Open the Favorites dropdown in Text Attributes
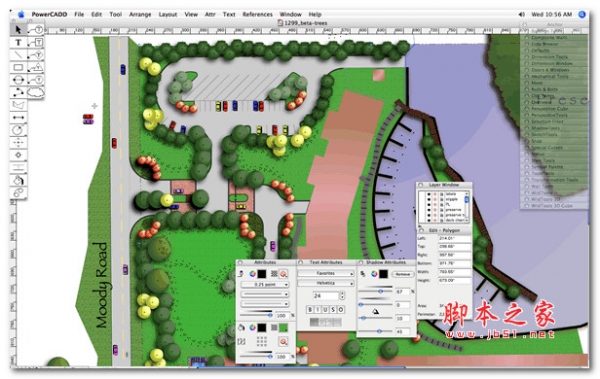 (x=326, y=273)
